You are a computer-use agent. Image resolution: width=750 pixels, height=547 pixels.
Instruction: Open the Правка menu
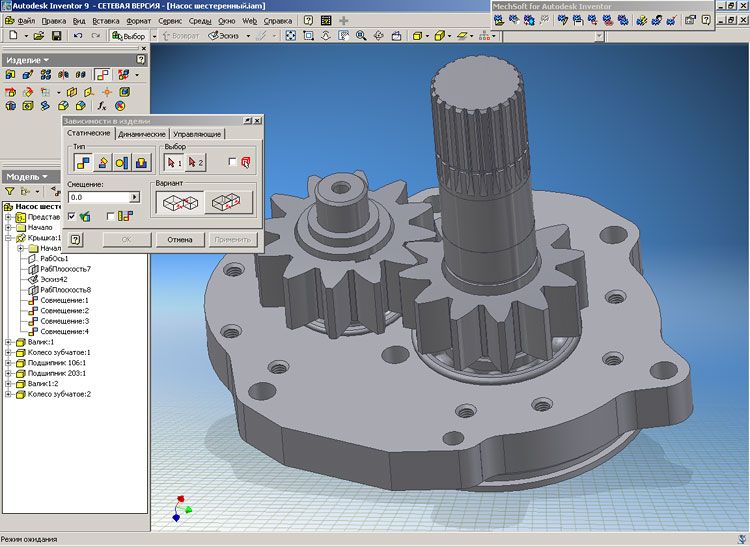point(54,21)
